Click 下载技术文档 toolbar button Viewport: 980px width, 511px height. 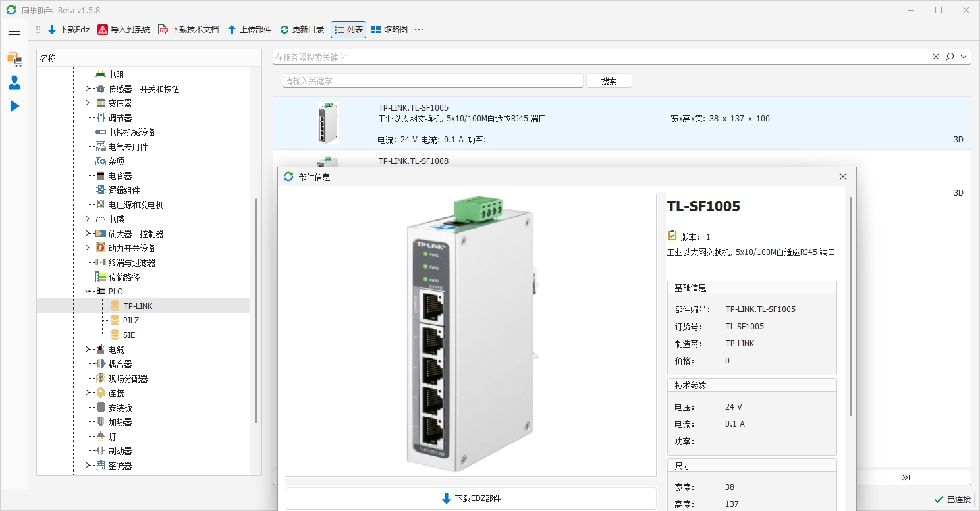188,30
